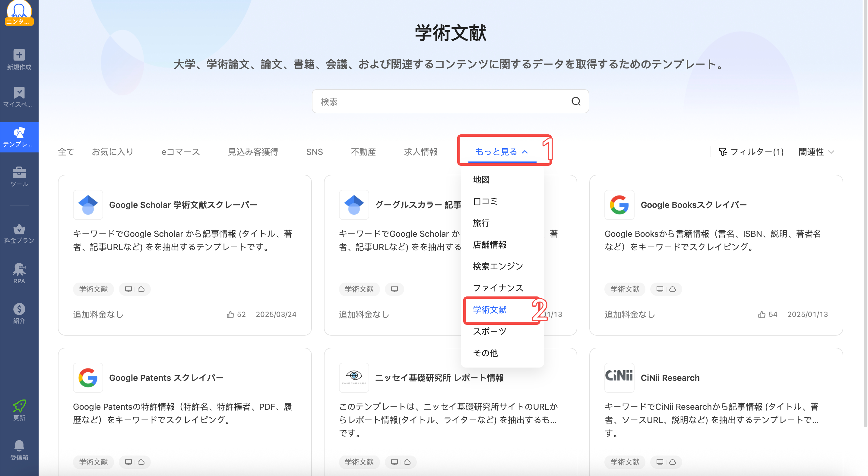Like the Google Scholar template thumbs-up
This screenshot has height=476, width=868.
[x=230, y=315]
